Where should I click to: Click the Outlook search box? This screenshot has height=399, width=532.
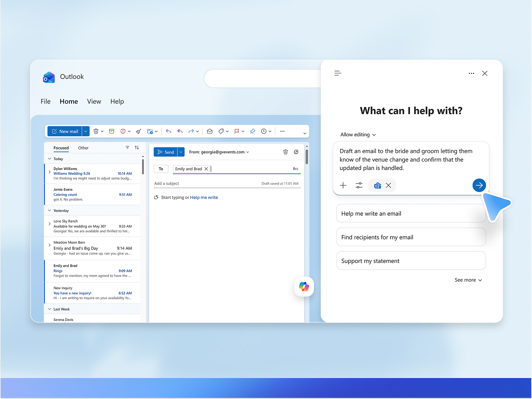[263, 78]
